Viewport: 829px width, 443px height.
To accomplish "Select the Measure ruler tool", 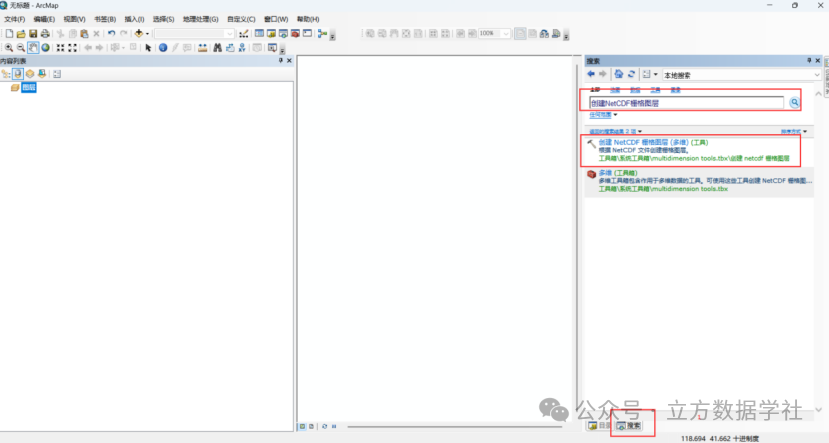I will [x=202, y=48].
